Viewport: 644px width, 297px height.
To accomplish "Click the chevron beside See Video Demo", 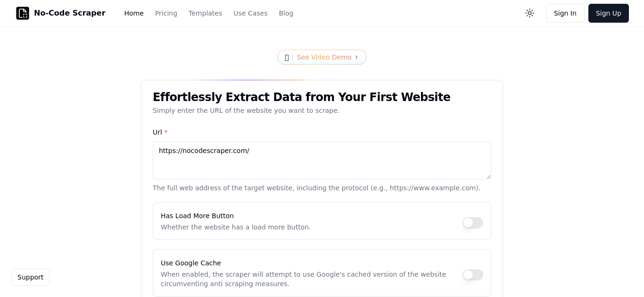I will click(356, 57).
